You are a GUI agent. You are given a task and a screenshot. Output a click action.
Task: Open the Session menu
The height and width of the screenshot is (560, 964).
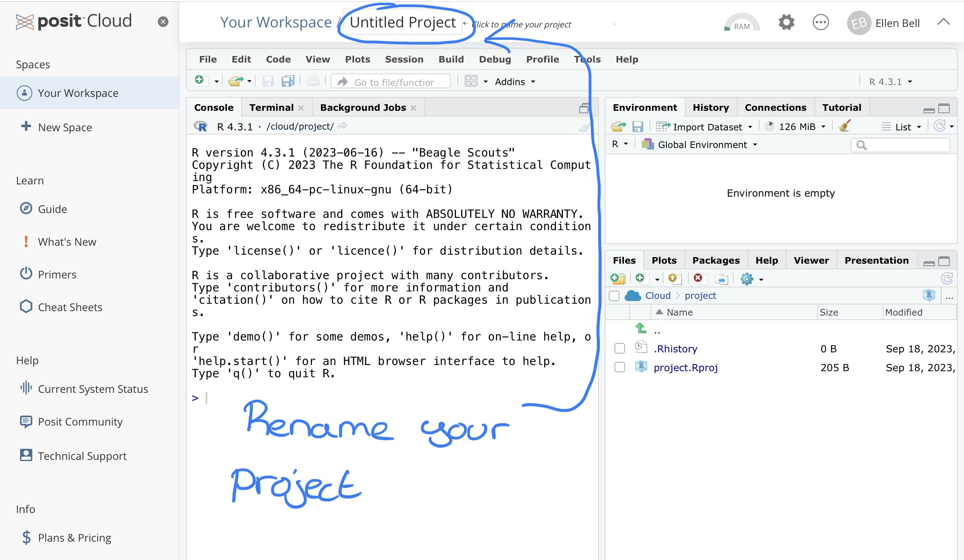point(404,59)
